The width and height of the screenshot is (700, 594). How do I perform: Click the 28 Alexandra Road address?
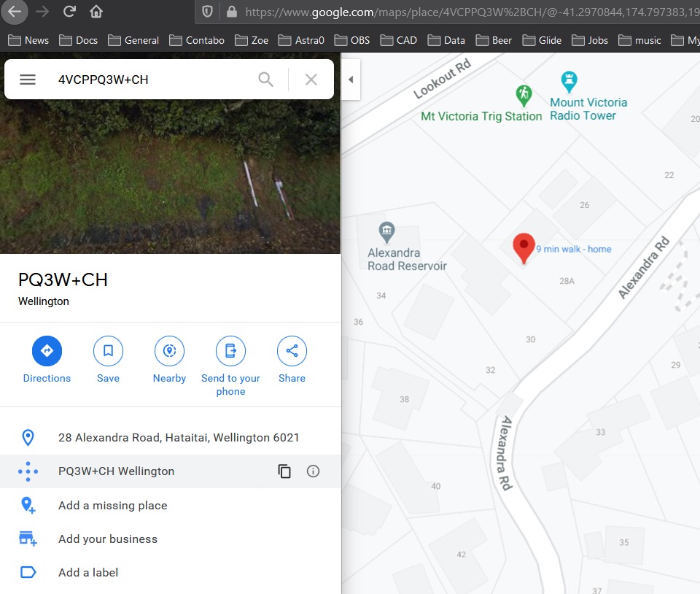point(179,438)
